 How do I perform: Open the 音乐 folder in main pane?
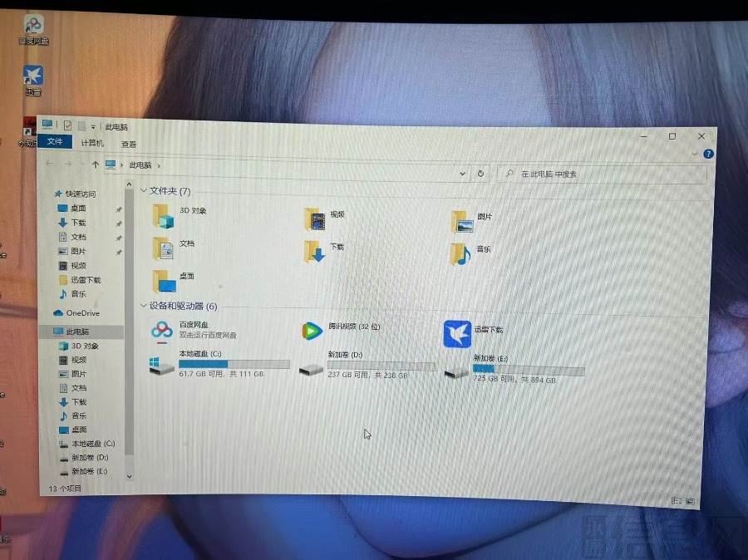point(460,253)
